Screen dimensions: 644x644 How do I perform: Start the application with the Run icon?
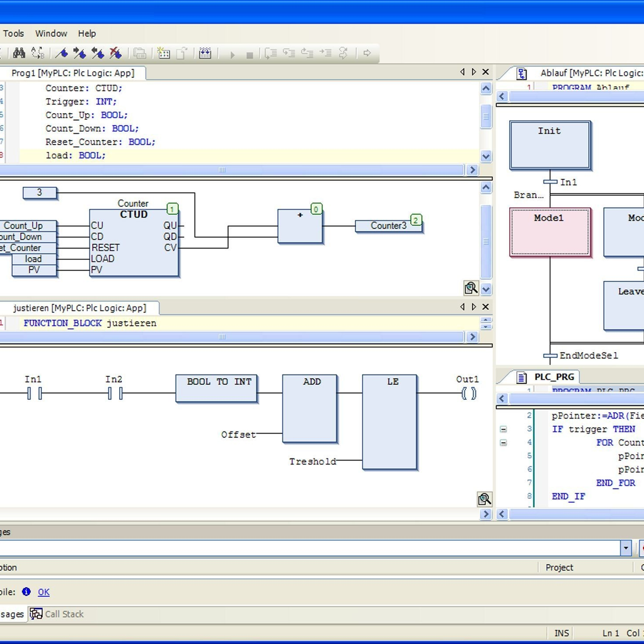coord(232,53)
